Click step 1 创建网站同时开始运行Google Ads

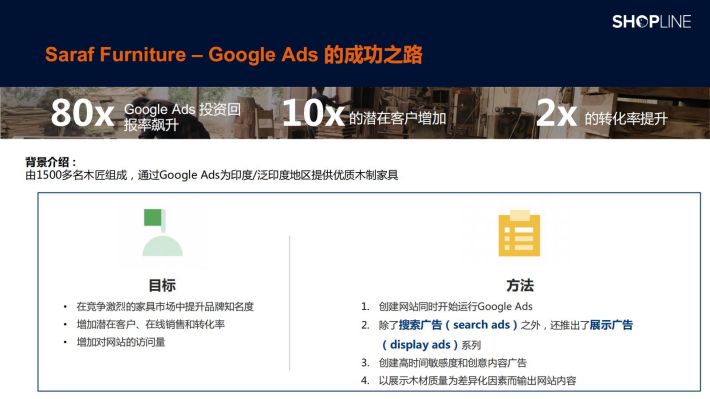click(456, 307)
